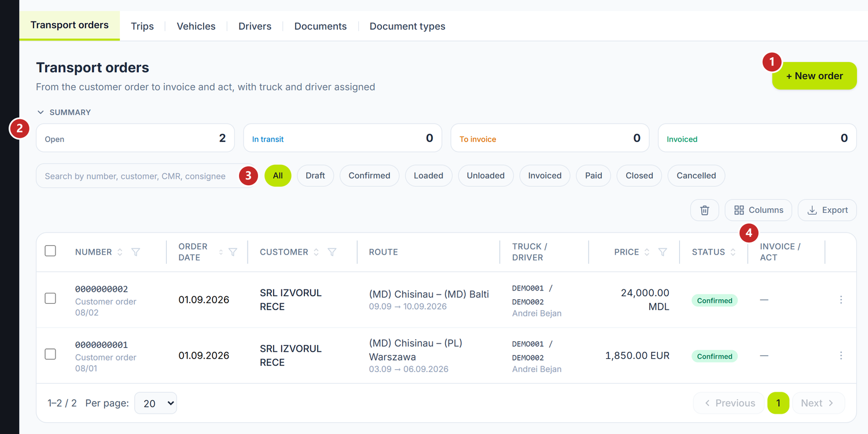Select checkbox for order 0000000002
This screenshot has height=434, width=868.
coord(50,298)
